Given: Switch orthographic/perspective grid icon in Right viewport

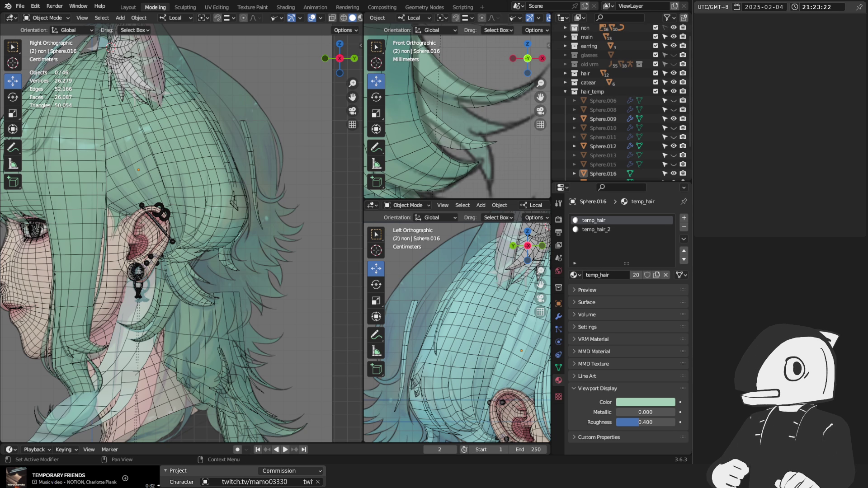Looking at the screenshot, I should click(x=352, y=124).
